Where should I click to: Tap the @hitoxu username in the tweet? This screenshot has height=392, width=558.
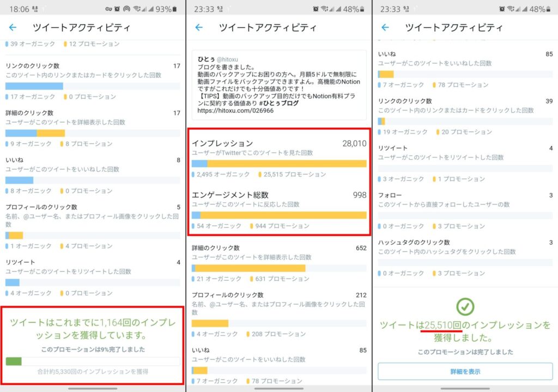(227, 59)
